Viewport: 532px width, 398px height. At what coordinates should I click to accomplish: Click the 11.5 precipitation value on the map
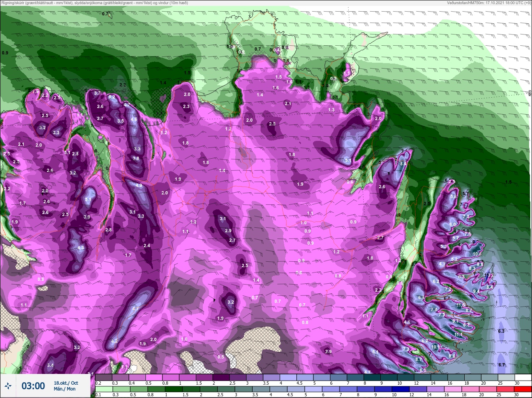[x=461, y=305]
